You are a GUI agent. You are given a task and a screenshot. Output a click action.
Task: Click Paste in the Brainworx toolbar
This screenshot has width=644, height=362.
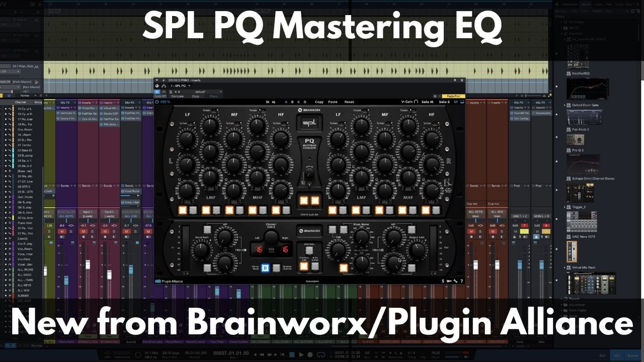tap(333, 102)
